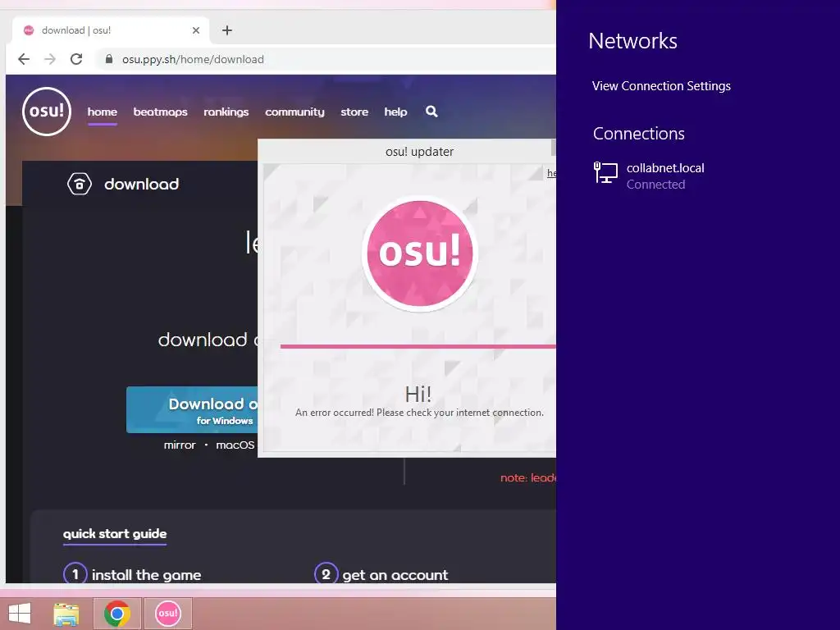Viewport: 840px width, 630px height.
Task: Open the beatmaps menu
Action: [160, 112]
